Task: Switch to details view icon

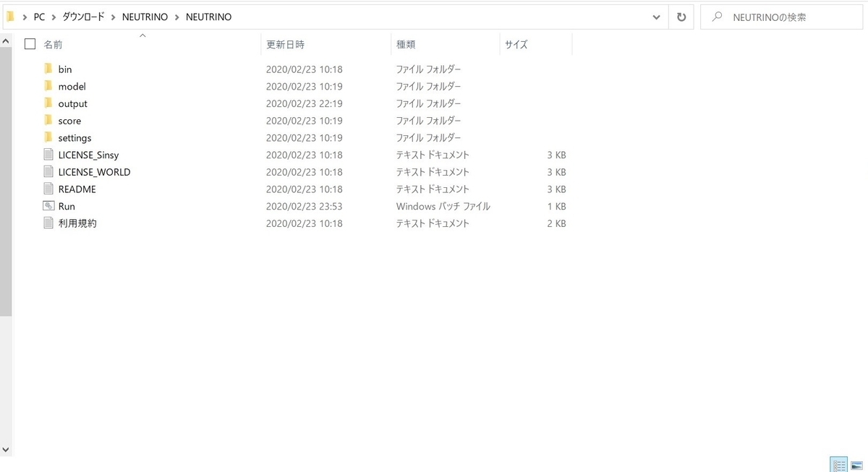Action: [838, 464]
